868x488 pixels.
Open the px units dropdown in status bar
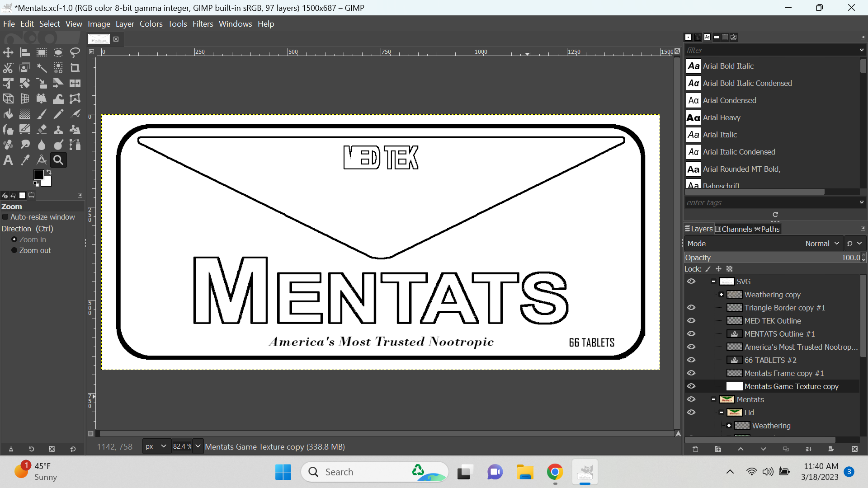156,446
